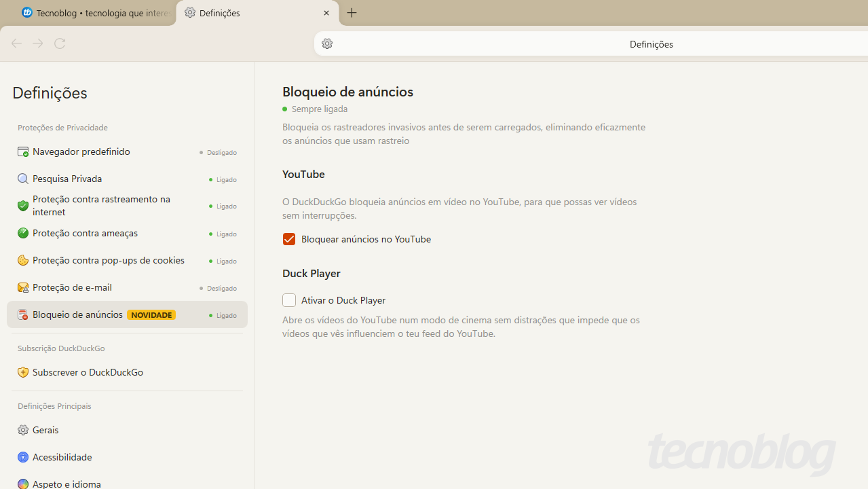Click Desligado status beside Navegador predefinido
The image size is (868, 489).
218,153
